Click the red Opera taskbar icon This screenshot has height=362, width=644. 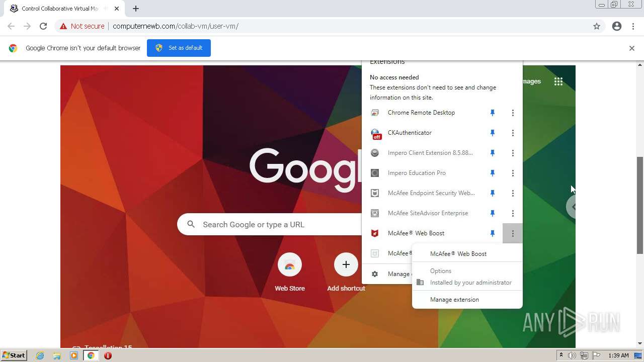pyautogui.click(x=108, y=355)
